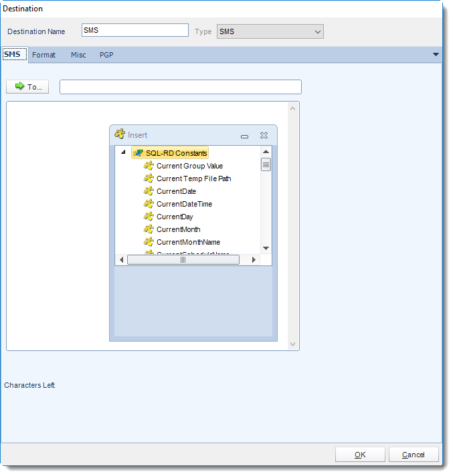Click the CurrentDay constant icon
This screenshot has height=476, width=453.
pyautogui.click(x=149, y=217)
